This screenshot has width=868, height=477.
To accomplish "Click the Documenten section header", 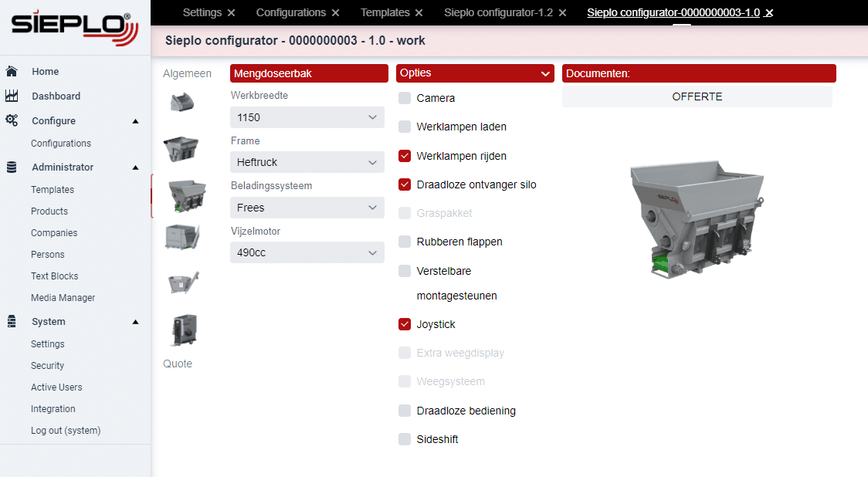I will pos(699,73).
